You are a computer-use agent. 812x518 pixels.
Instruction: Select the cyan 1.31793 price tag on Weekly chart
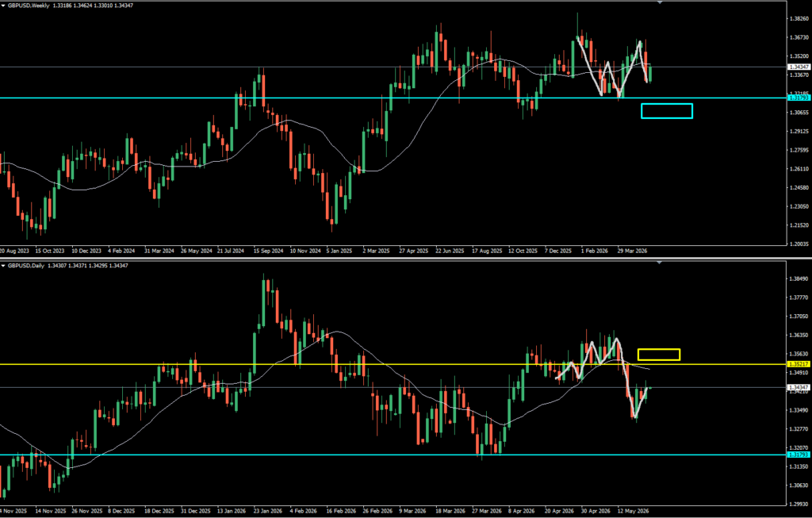pyautogui.click(x=798, y=98)
